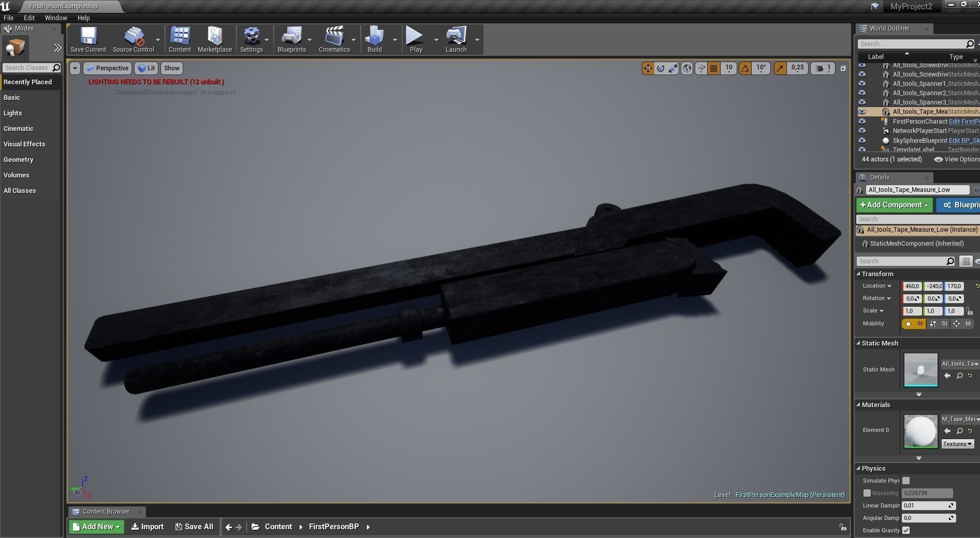
Task: Toggle the Scale lock icon
Action: tap(969, 311)
